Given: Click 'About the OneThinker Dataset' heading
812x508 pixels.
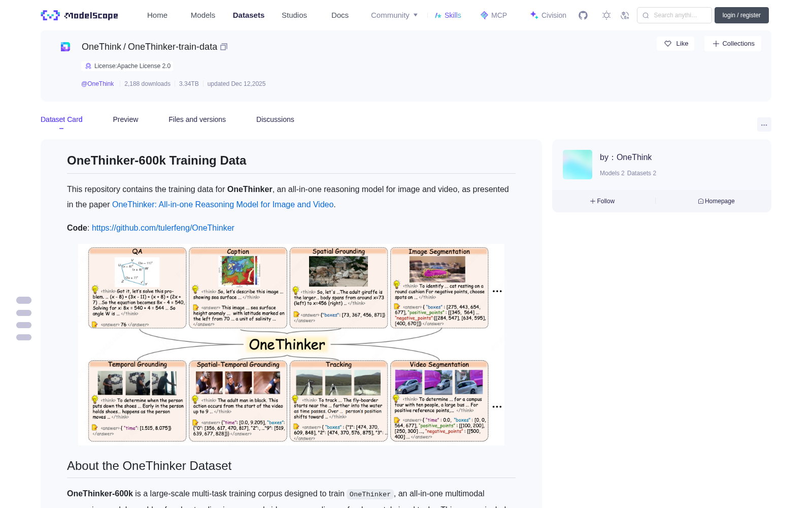Looking at the screenshot, I should [149, 466].
